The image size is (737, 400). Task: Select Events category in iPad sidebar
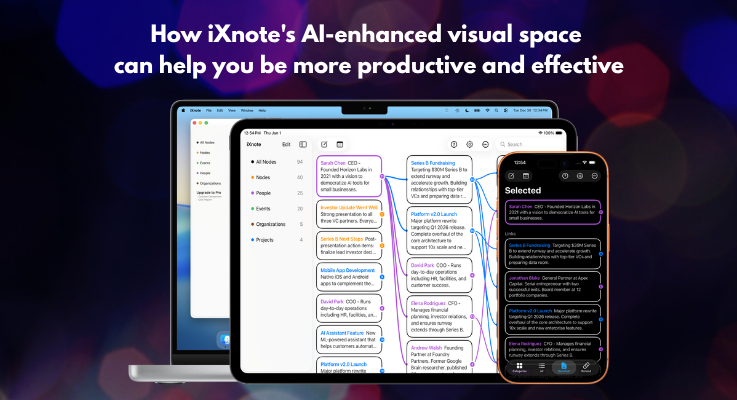[x=276, y=208]
